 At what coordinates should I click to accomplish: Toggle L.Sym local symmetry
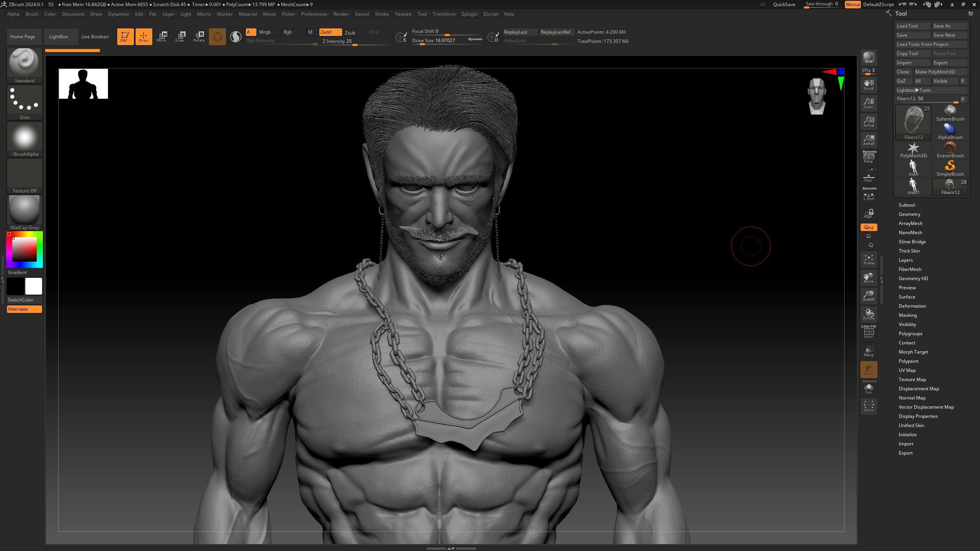click(869, 195)
